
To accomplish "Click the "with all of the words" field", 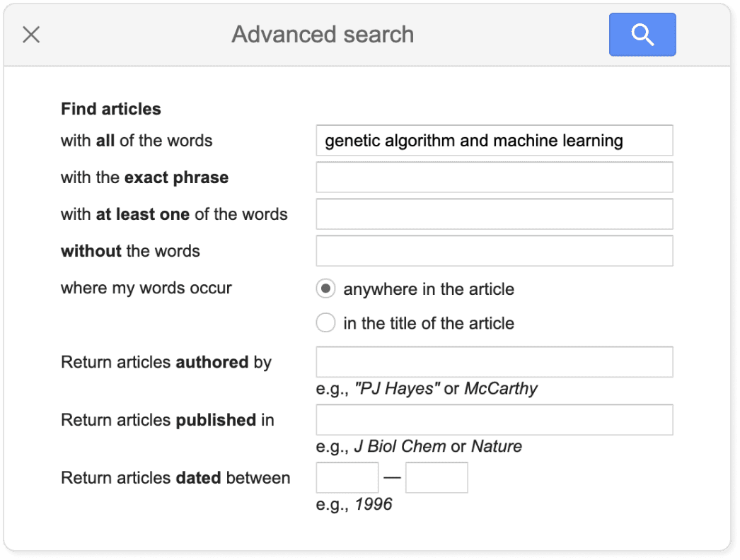I will (494, 140).
